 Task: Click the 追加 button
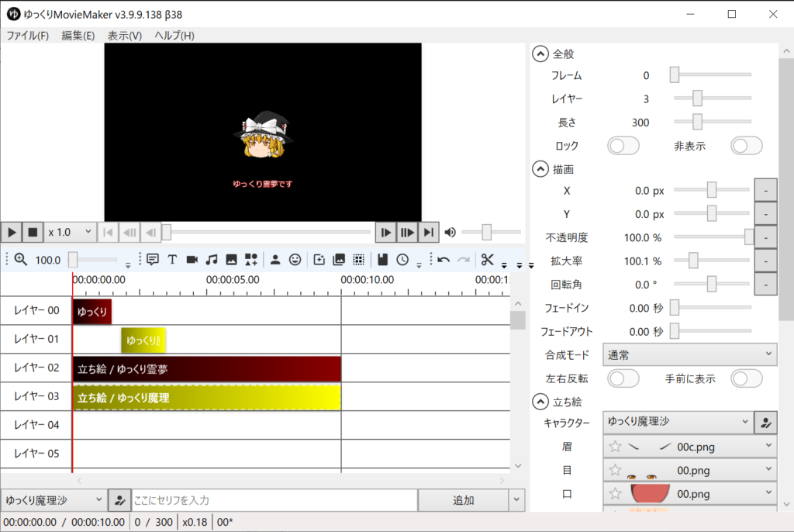[464, 500]
